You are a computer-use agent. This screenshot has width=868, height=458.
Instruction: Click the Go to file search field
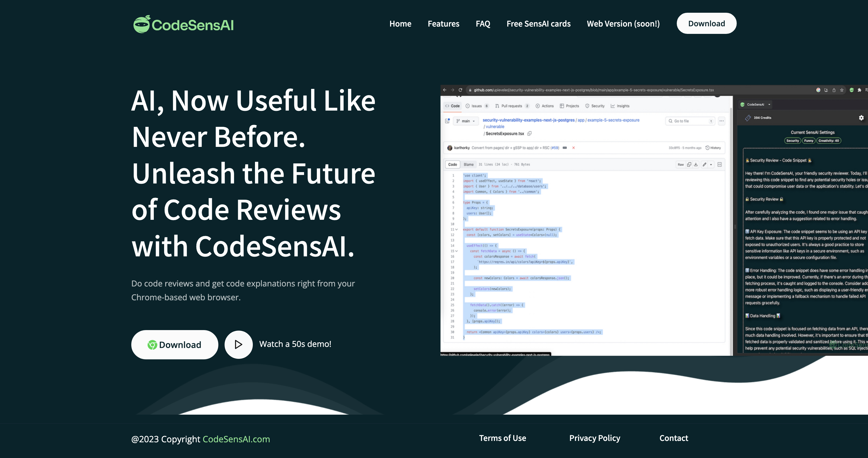[x=690, y=121]
